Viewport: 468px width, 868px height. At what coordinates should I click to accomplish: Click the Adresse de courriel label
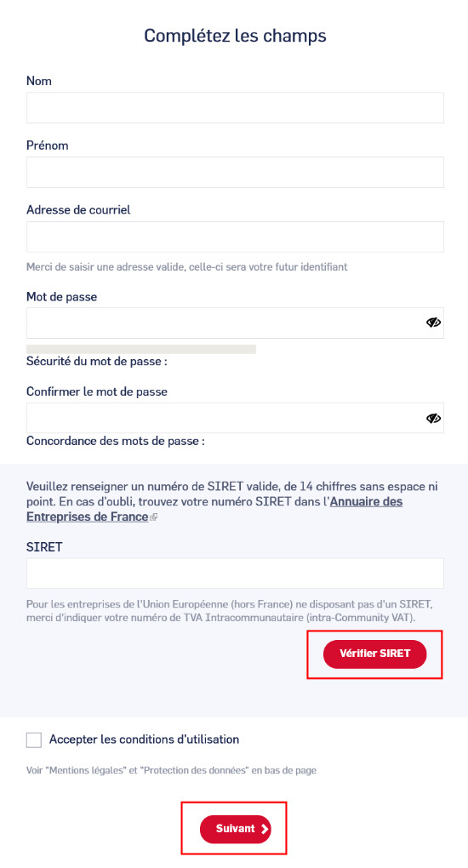coord(78,210)
